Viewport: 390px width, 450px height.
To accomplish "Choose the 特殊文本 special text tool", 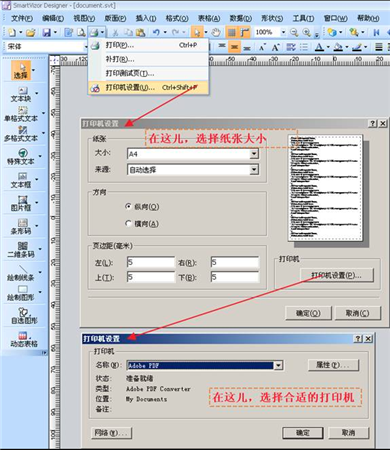I will click(21, 157).
